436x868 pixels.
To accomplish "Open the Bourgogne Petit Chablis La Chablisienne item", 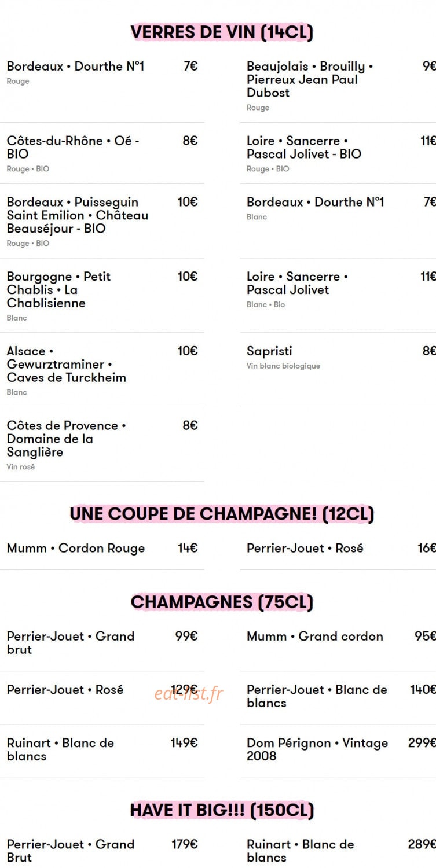I will pos(102,296).
